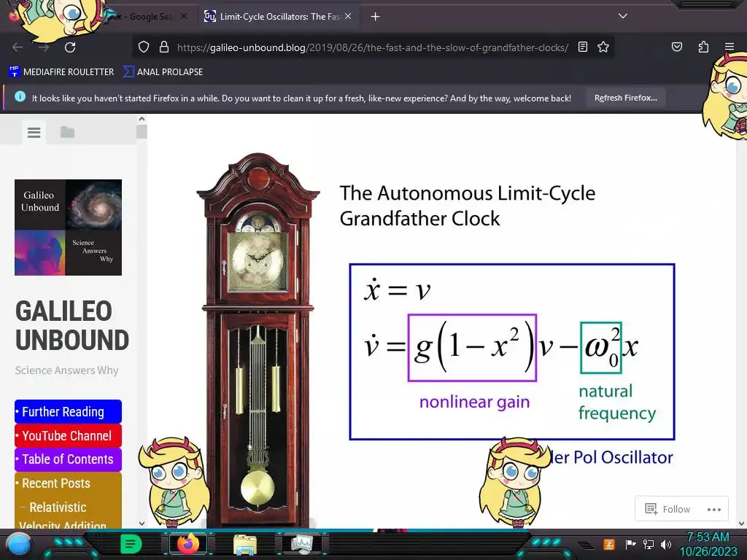View site security padlock info
This screenshot has width=747, height=560.
coord(164,47)
